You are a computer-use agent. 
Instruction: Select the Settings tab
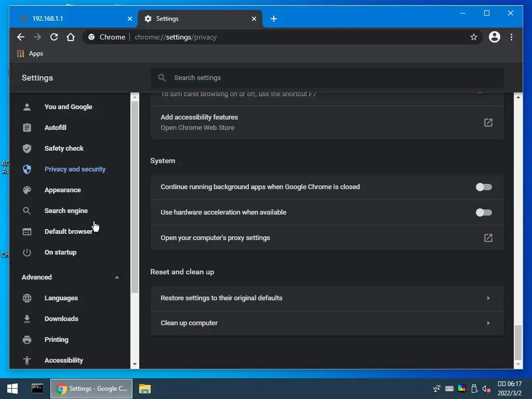pos(200,19)
